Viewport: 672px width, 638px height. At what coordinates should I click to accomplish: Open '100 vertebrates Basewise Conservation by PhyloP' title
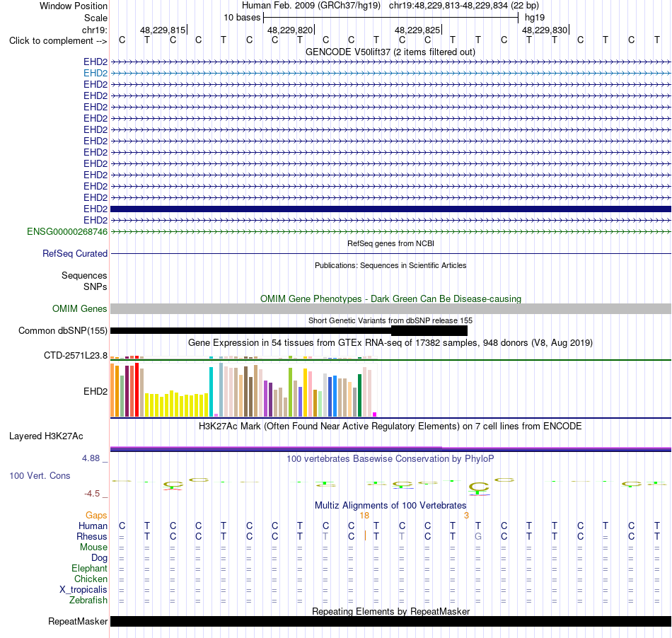[x=390, y=459]
